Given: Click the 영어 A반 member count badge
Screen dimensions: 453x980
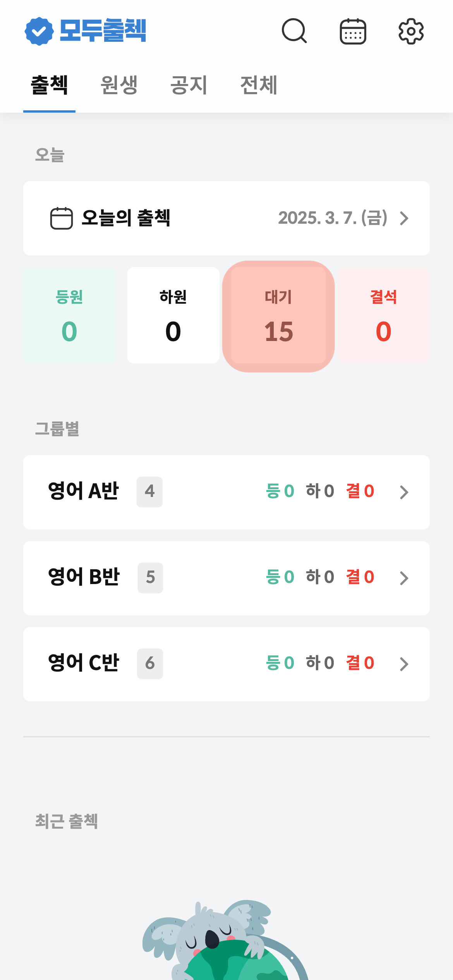Looking at the screenshot, I should pyautogui.click(x=149, y=492).
